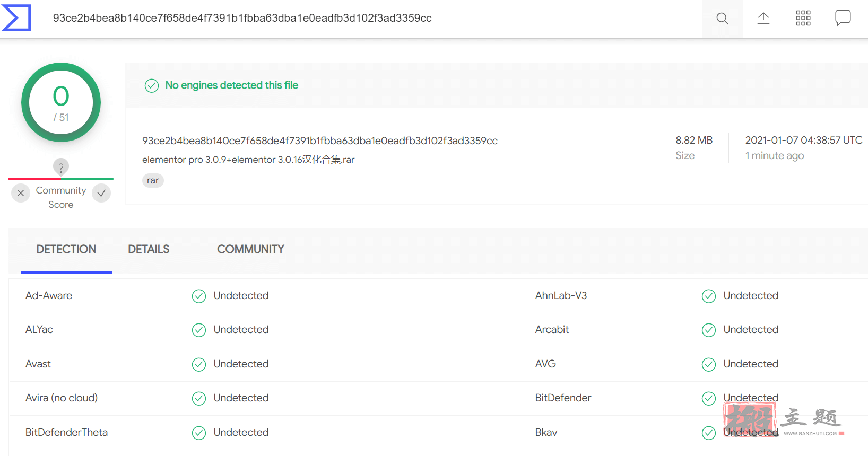Image resolution: width=868 pixels, height=456 pixels.
Task: Open the comments speech bubble icon
Action: (x=843, y=18)
